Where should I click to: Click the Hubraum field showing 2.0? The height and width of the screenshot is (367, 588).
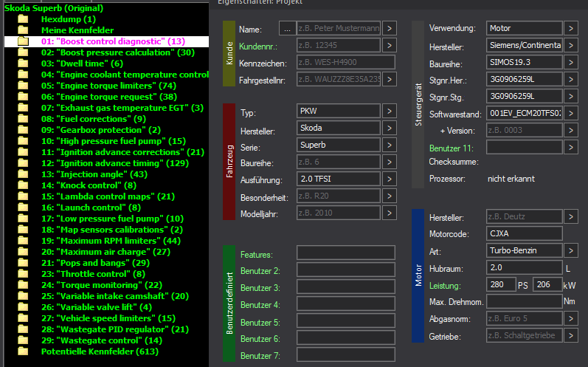525,267
